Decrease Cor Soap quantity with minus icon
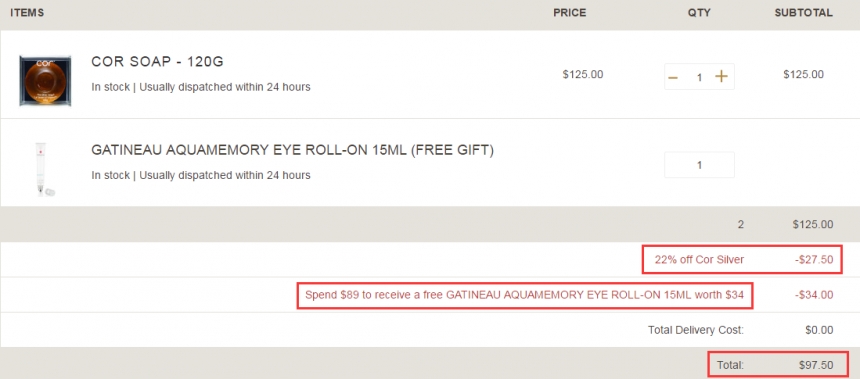 click(x=673, y=77)
